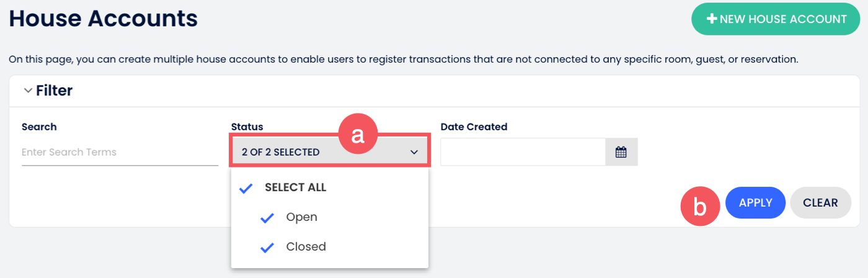The image size is (868, 278).
Task: Click the 'SELECT ALL' option label
Action: point(295,187)
